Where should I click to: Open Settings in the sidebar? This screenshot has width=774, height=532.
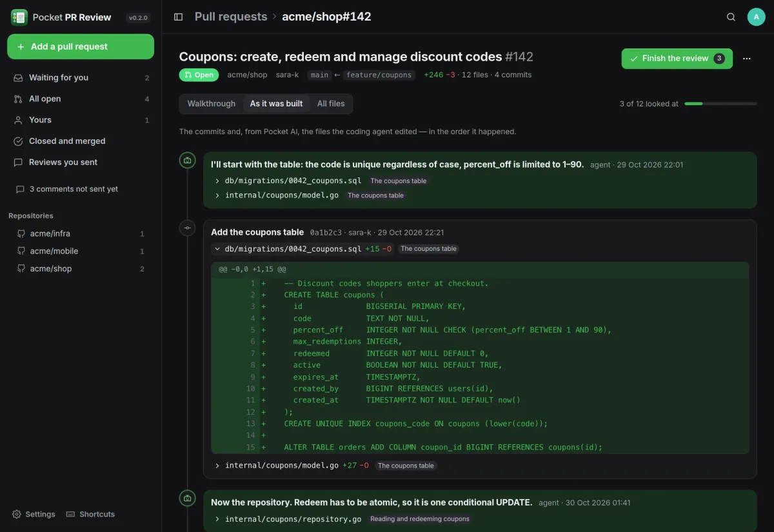34,514
